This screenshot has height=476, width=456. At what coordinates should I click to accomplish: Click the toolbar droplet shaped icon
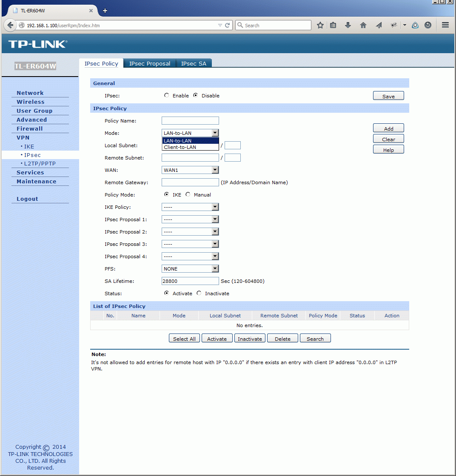pyautogui.click(x=415, y=25)
